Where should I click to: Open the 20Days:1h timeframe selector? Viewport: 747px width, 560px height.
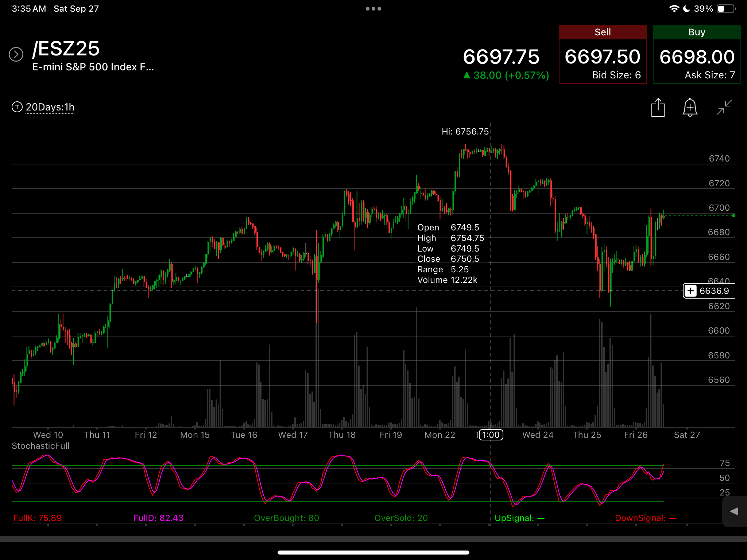(x=50, y=107)
